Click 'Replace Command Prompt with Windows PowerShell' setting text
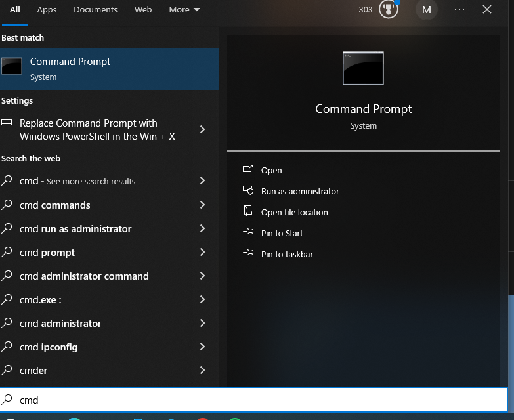 [x=97, y=130]
